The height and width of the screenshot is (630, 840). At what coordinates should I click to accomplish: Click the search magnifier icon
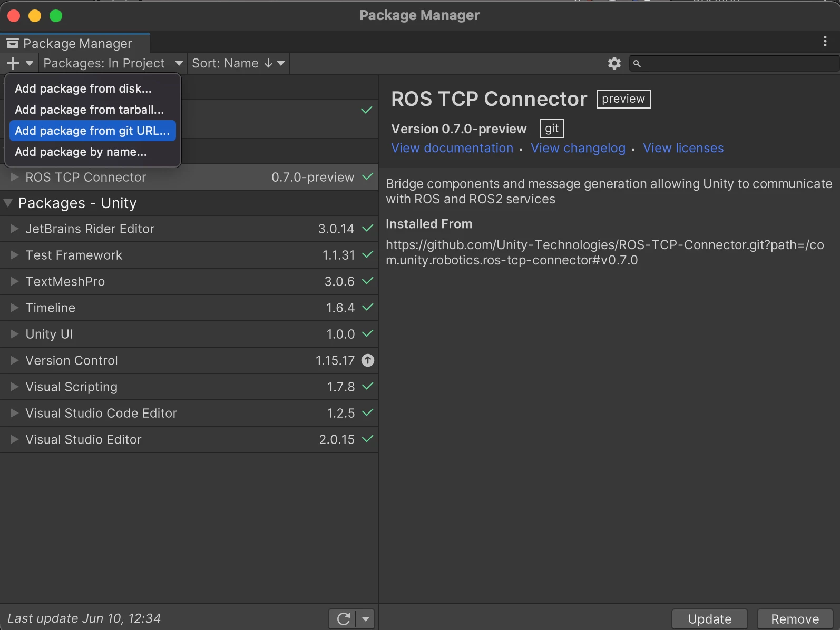[x=637, y=64]
